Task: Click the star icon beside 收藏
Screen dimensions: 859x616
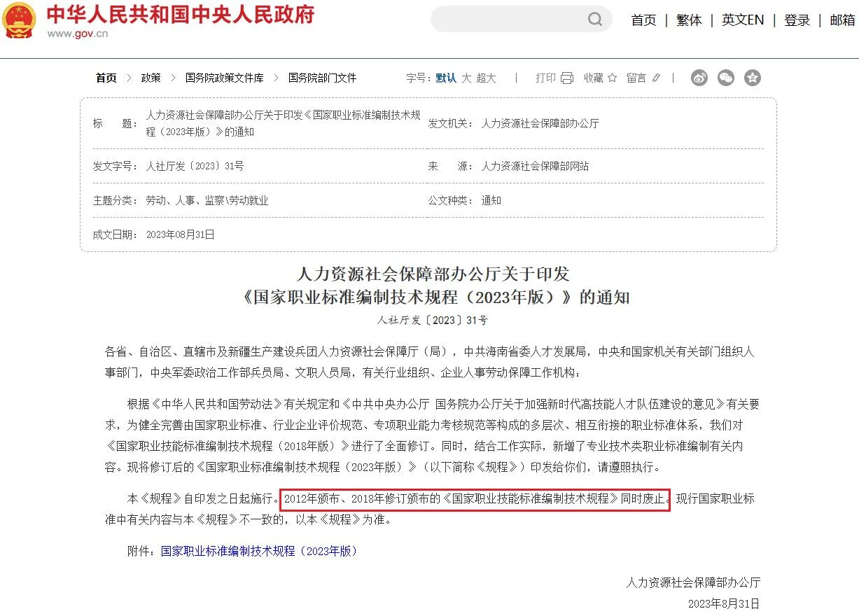Action: (x=613, y=78)
